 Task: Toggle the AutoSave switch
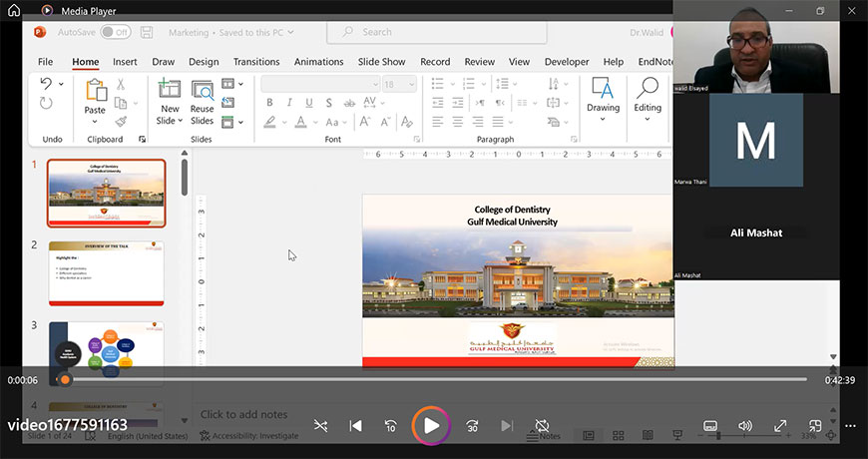point(115,32)
